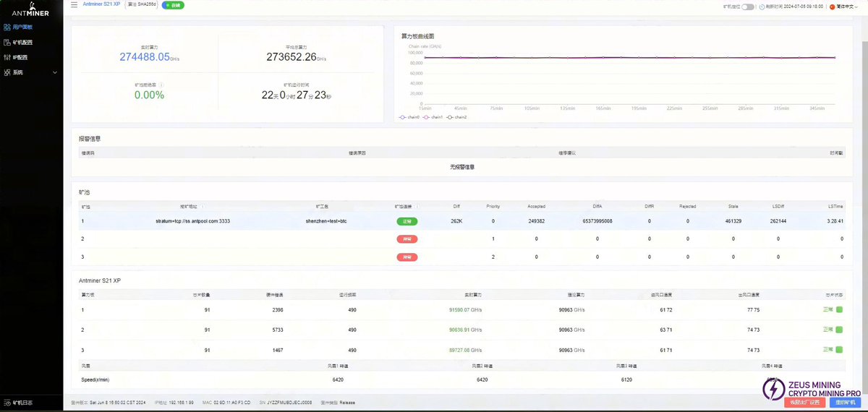
Task: Click the average hashrate value 273652.26
Action: 292,57
